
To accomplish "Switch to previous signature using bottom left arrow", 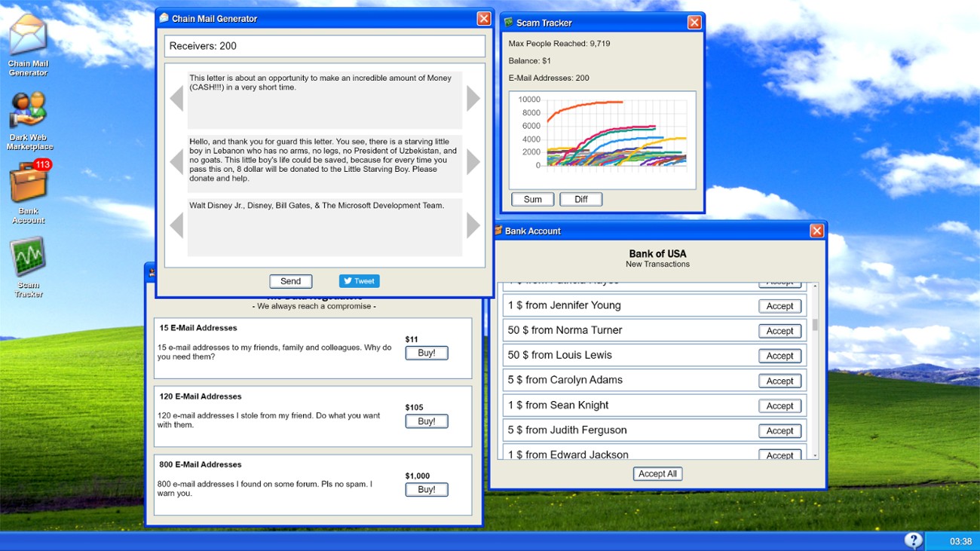I will coord(176,225).
